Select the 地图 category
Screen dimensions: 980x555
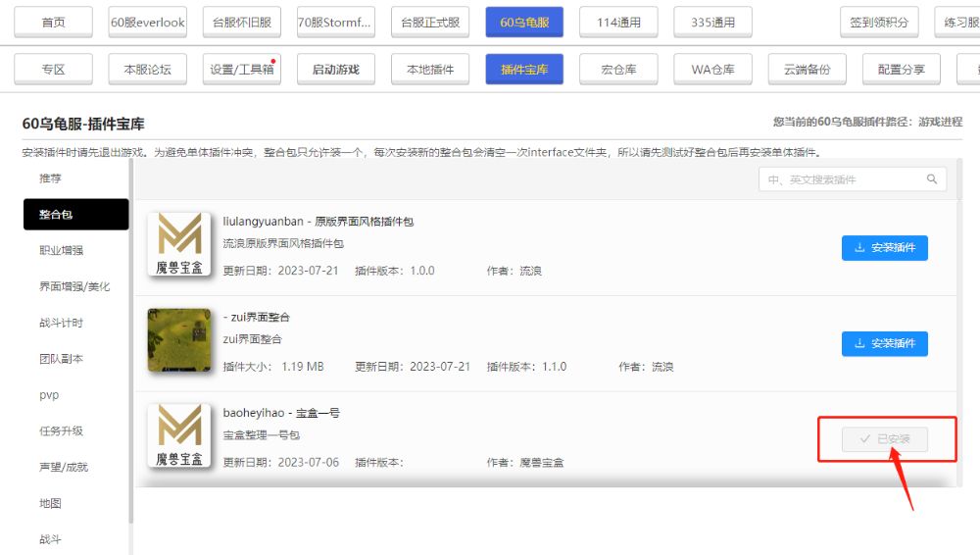[x=50, y=503]
